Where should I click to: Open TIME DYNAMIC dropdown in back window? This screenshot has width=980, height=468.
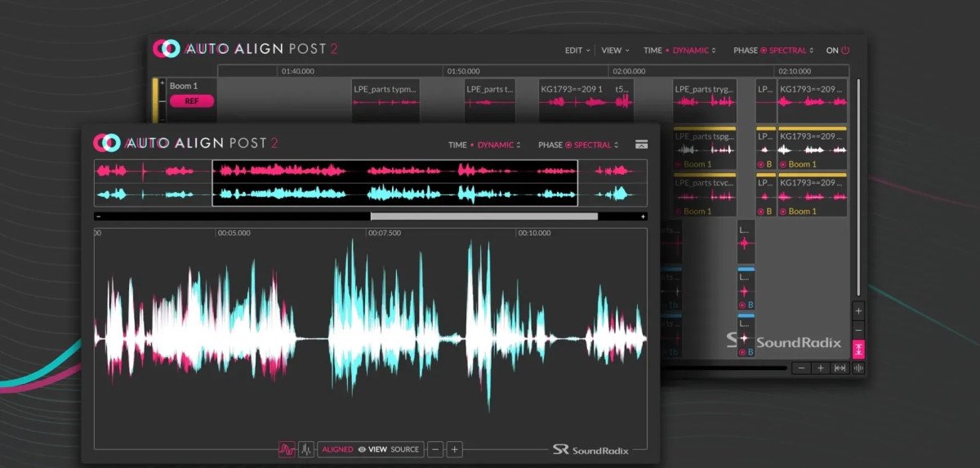690,50
